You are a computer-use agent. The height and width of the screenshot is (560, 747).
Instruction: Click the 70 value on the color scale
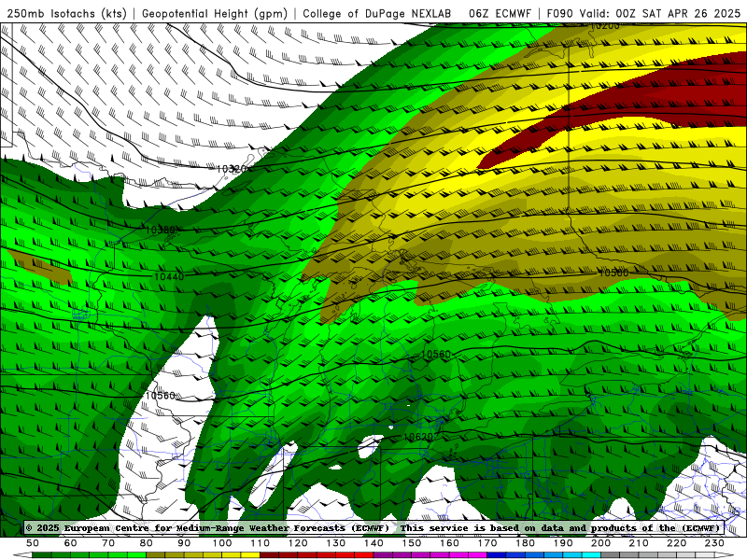[x=108, y=543]
